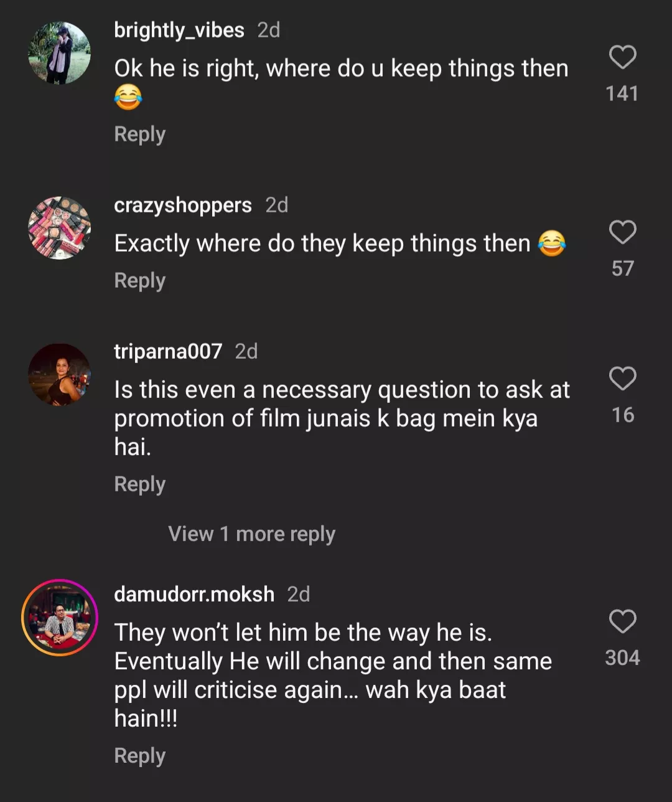Viewport: 672px width, 802px height.
Task: View damudorr.moksh story via avatar ring
Action: coord(60,617)
